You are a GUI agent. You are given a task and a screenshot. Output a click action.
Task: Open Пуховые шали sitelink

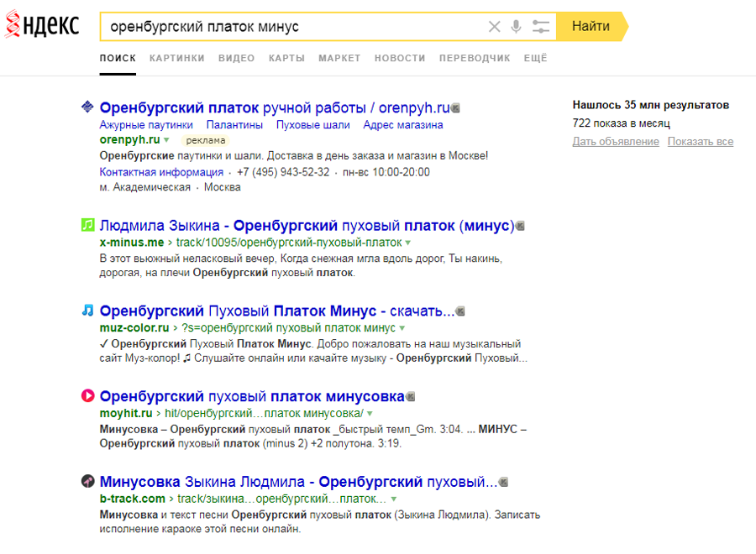tap(313, 125)
